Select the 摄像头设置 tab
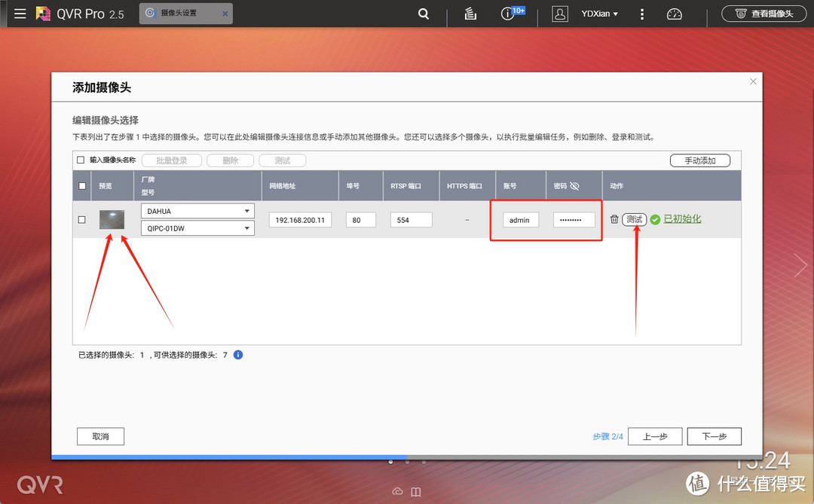Image resolution: width=814 pixels, height=504 pixels. point(180,13)
